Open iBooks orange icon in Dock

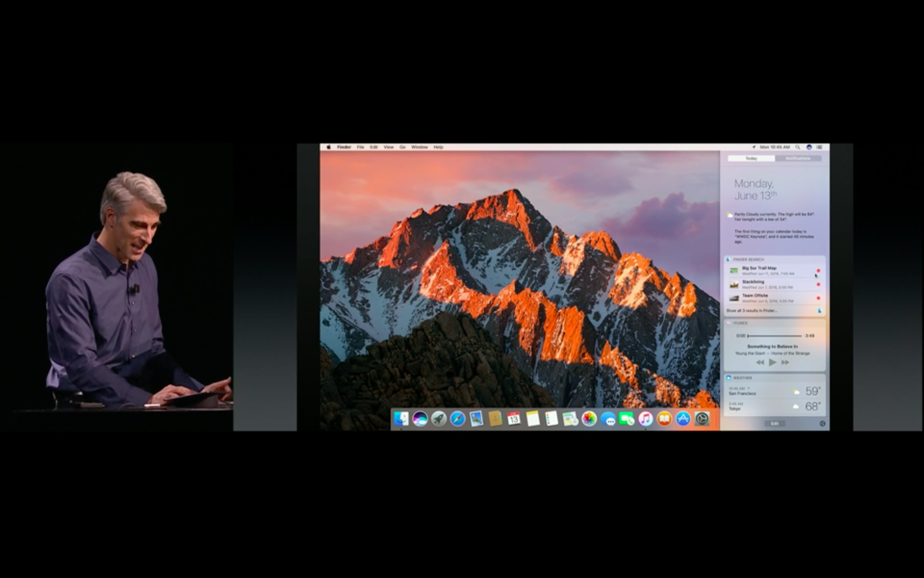coord(664,419)
